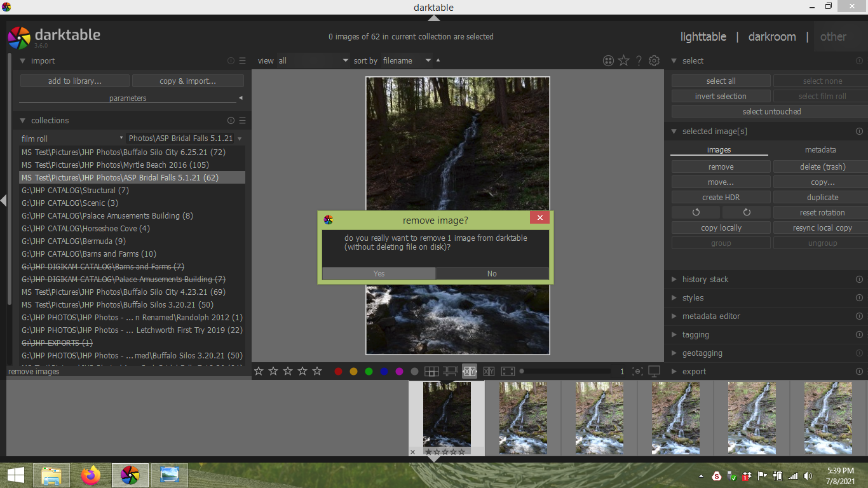The image size is (868, 488).
Task: Expand the styles module
Action: [x=674, y=298]
